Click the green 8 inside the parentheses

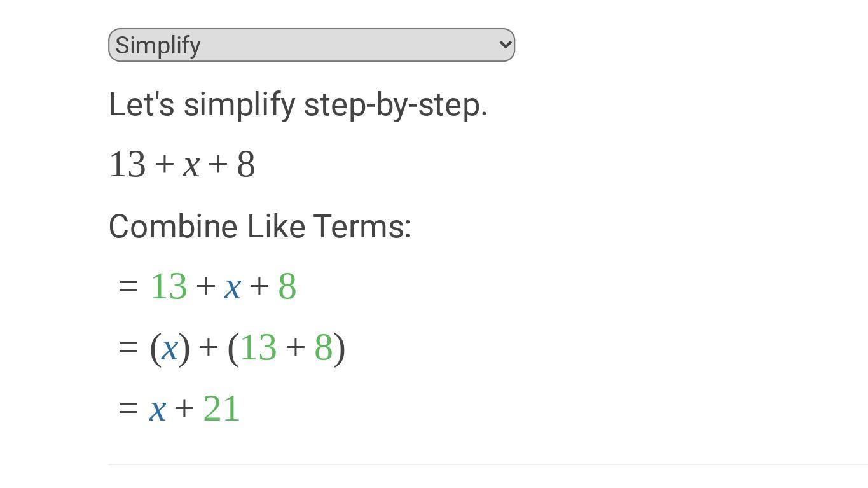[324, 348]
